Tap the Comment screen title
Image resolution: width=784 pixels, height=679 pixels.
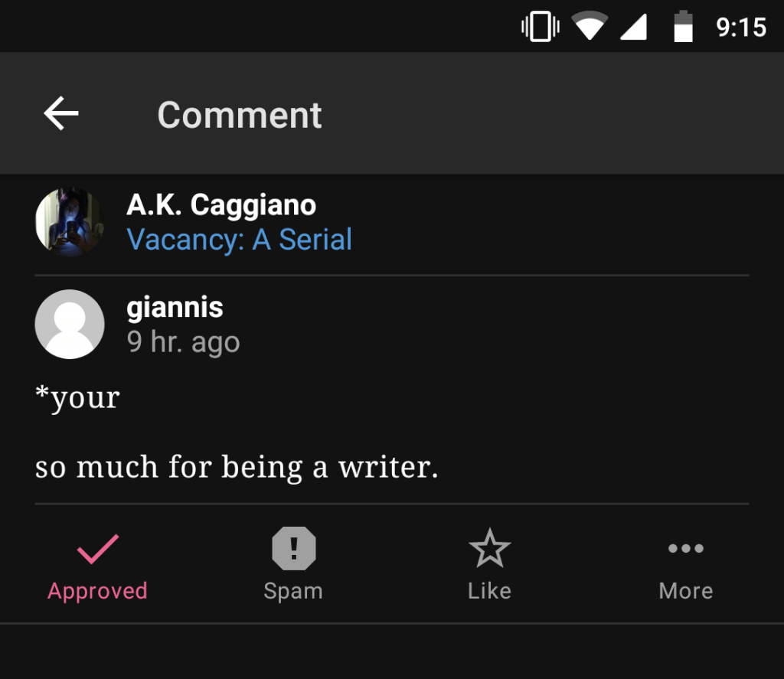(240, 115)
